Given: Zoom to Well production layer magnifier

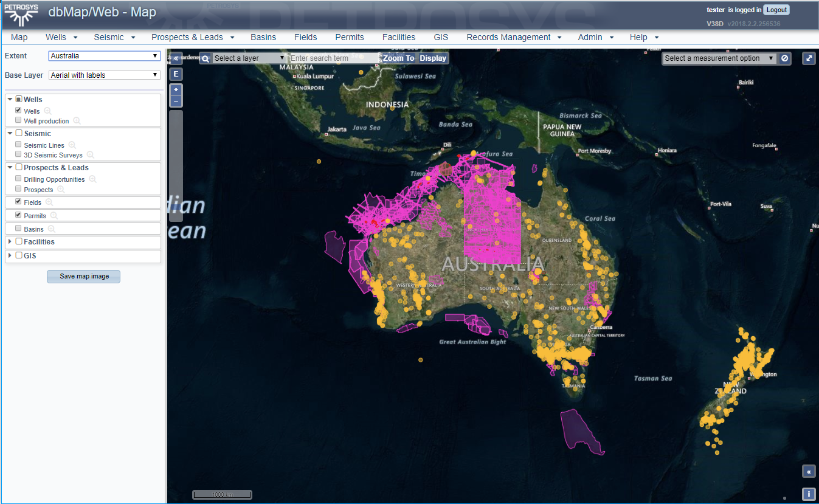Looking at the screenshot, I should pyautogui.click(x=77, y=121).
